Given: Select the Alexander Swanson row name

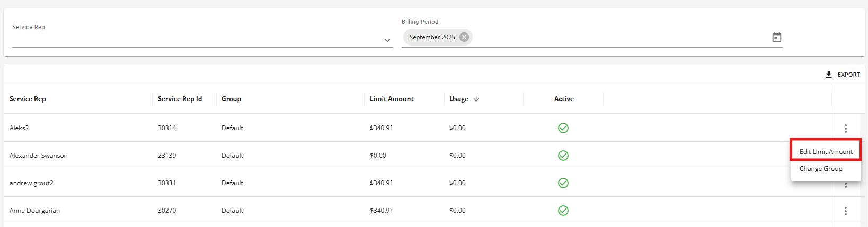Looking at the screenshot, I should (x=39, y=156).
